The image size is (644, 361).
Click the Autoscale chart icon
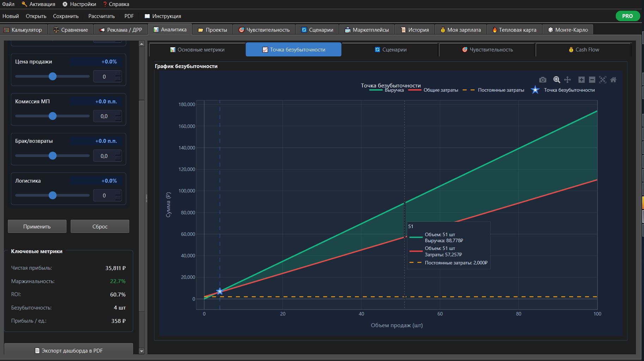tap(603, 80)
